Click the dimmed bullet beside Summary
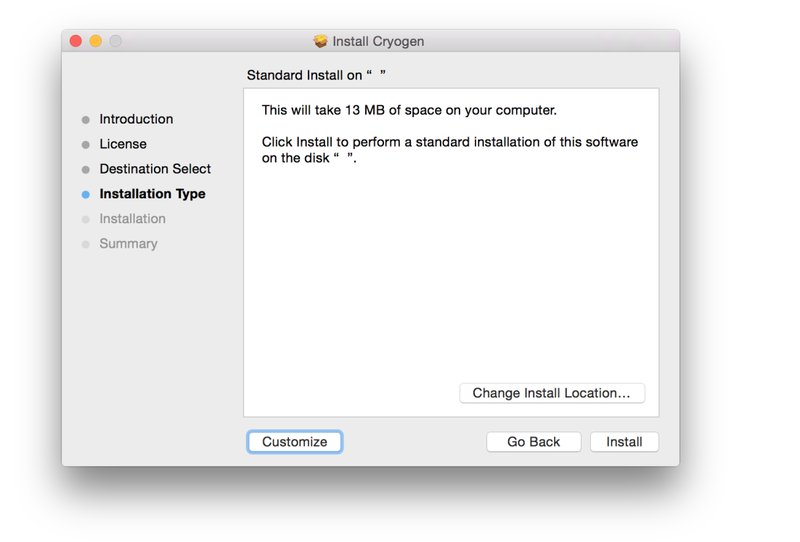800x542 pixels. coord(86,244)
